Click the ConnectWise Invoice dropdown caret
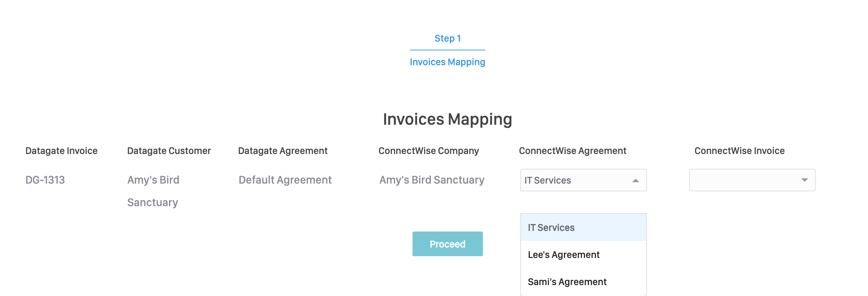The width and height of the screenshot is (868, 296). coord(804,180)
